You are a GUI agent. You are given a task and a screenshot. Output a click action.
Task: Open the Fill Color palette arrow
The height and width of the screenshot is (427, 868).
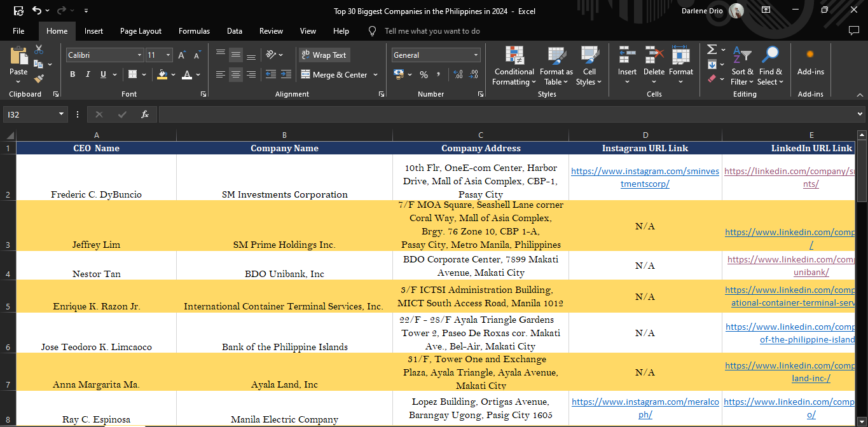coord(172,75)
